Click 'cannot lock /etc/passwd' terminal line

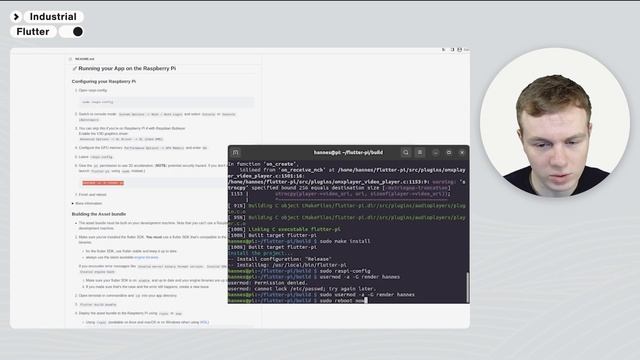(x=301, y=289)
